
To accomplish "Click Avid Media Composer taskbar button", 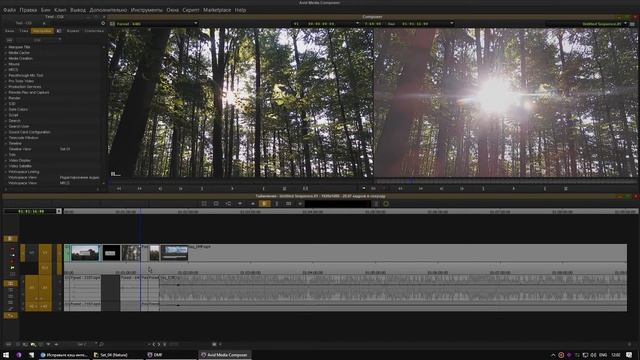I will click(x=224, y=355).
